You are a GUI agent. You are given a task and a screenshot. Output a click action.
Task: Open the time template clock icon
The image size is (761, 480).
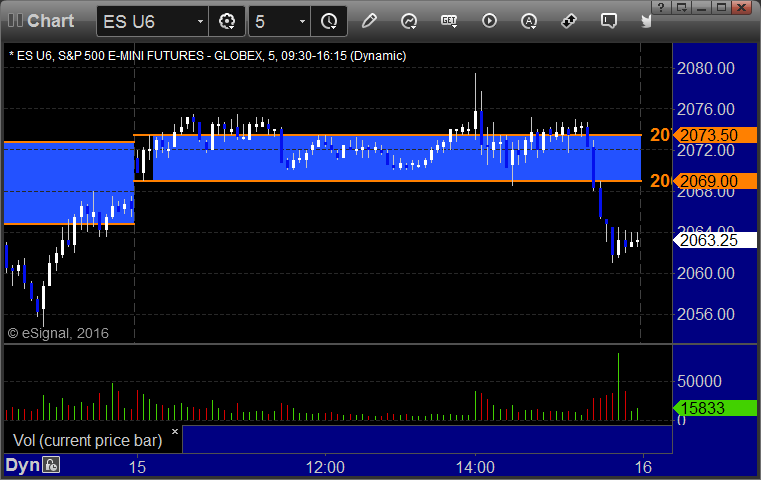pyautogui.click(x=329, y=21)
